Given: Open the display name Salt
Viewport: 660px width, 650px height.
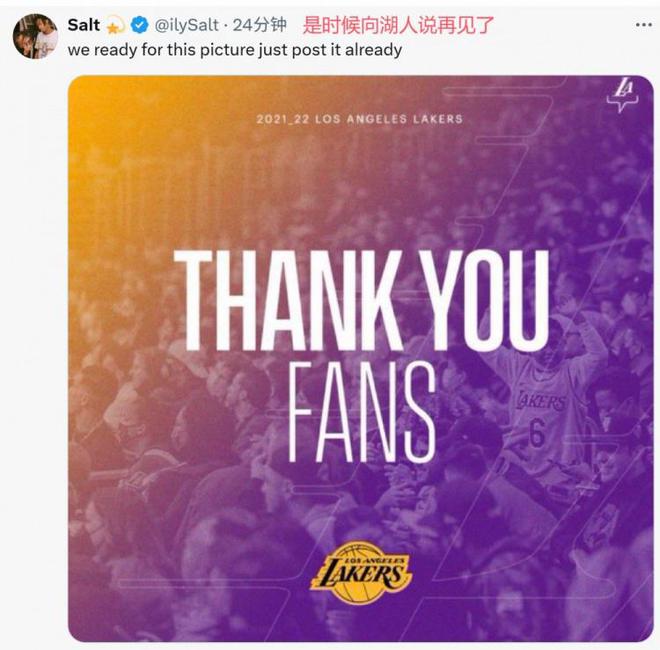Looking at the screenshot, I should coord(83,25).
